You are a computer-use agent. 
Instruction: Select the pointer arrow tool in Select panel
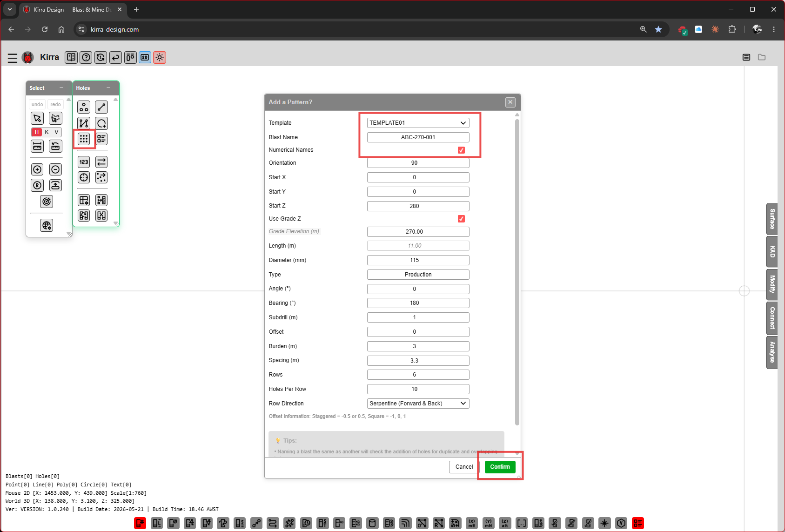click(38, 118)
